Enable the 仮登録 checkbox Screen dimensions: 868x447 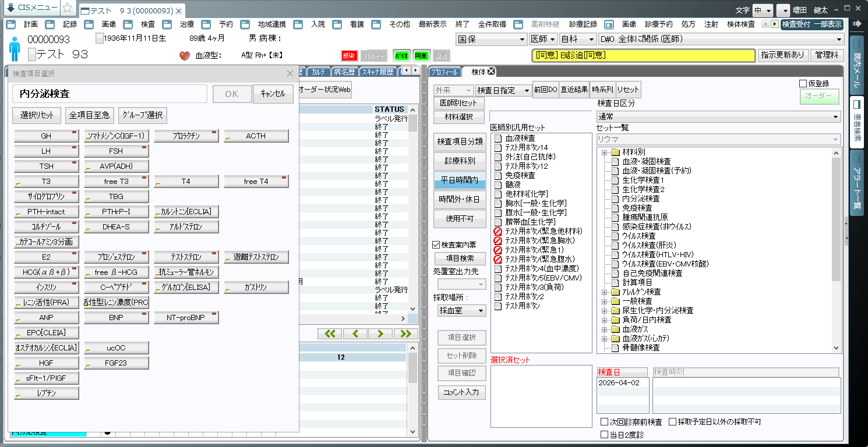pos(803,84)
